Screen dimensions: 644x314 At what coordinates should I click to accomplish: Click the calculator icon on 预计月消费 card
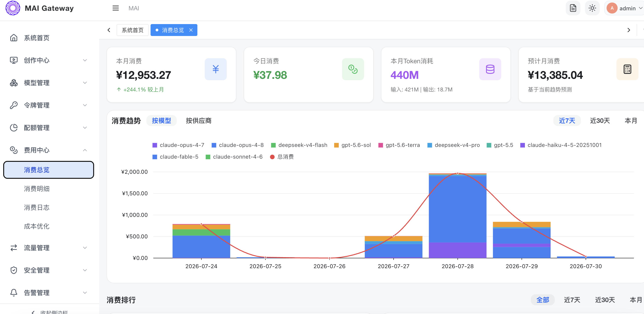click(627, 69)
